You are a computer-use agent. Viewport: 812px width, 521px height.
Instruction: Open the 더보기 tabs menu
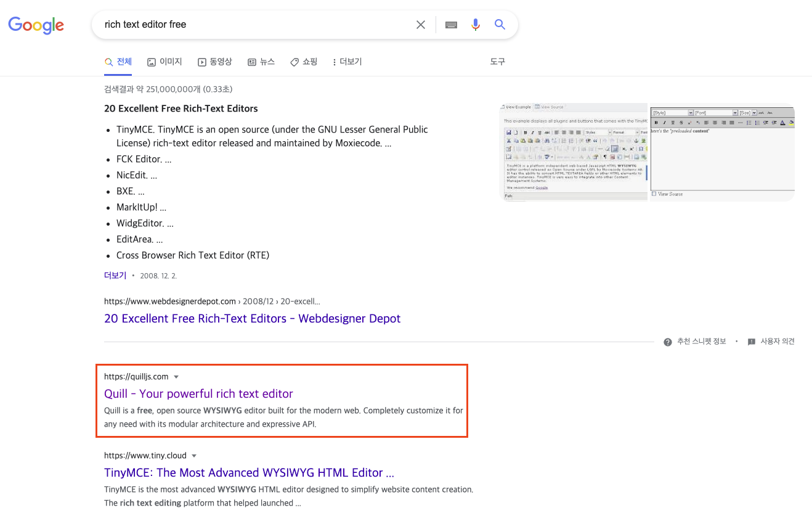point(347,62)
